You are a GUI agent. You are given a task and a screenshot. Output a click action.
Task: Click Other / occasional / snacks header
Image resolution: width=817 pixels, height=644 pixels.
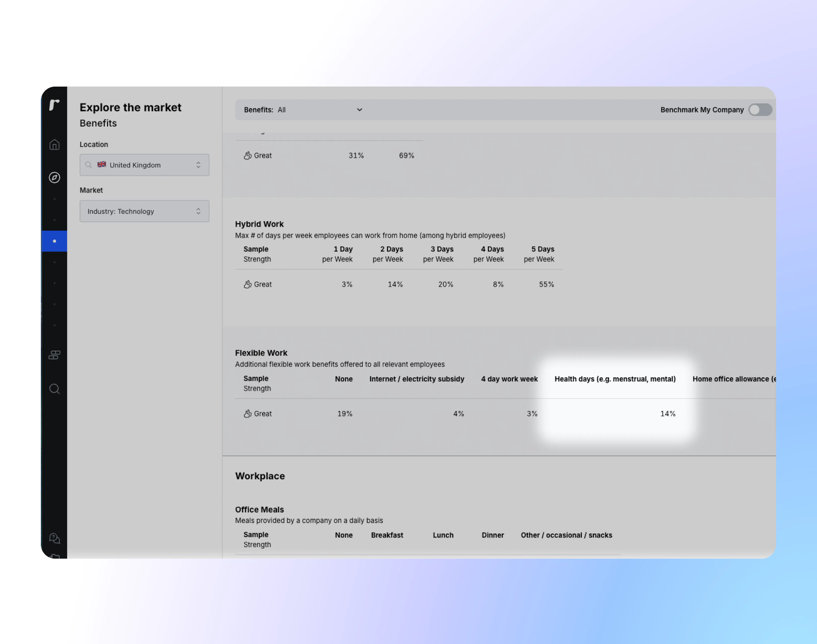pos(566,535)
